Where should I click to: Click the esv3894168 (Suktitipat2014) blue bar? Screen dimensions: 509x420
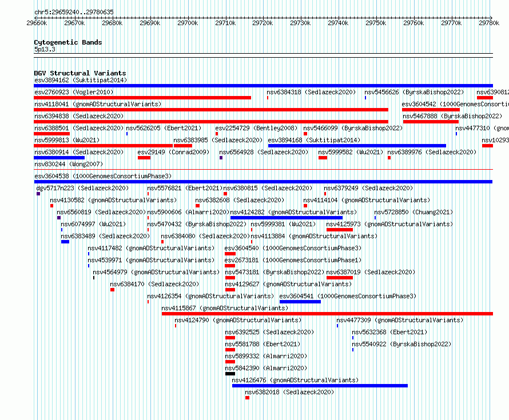357,146
